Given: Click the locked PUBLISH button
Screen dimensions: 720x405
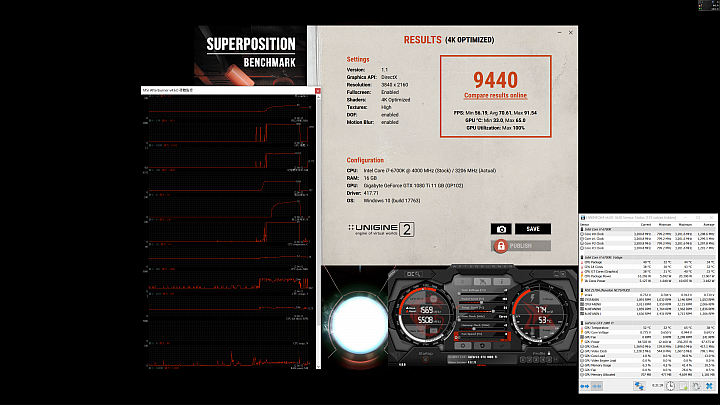Looking at the screenshot, I should pyautogui.click(x=521, y=246).
